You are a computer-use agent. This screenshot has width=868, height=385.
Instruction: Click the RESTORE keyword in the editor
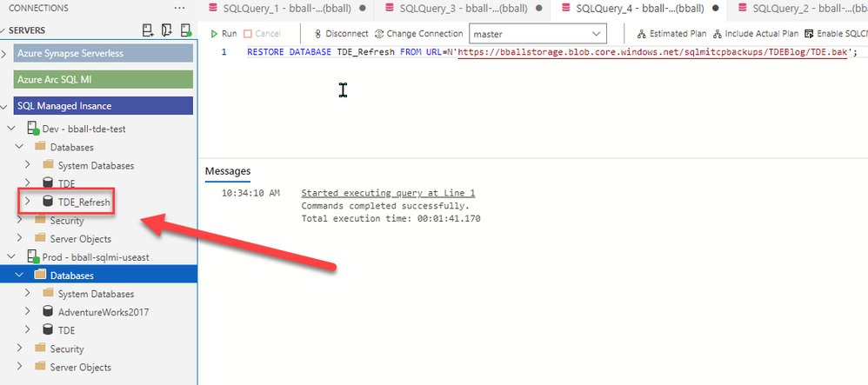click(266, 52)
